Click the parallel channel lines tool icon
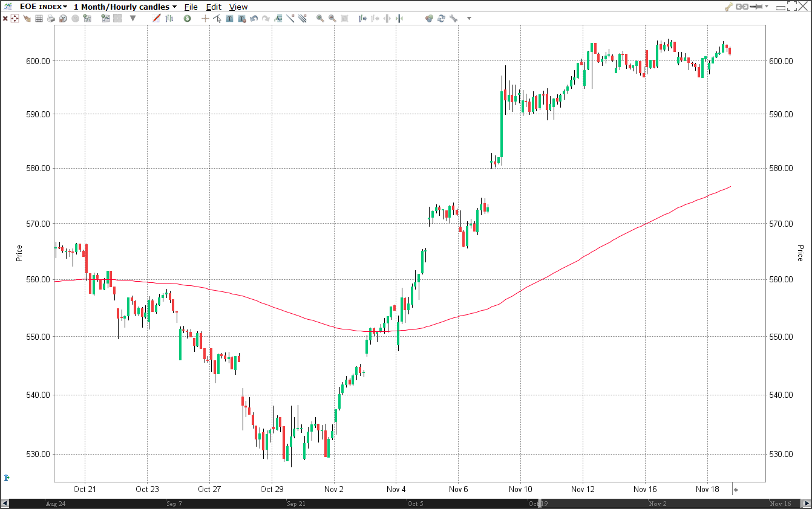 pos(303,18)
